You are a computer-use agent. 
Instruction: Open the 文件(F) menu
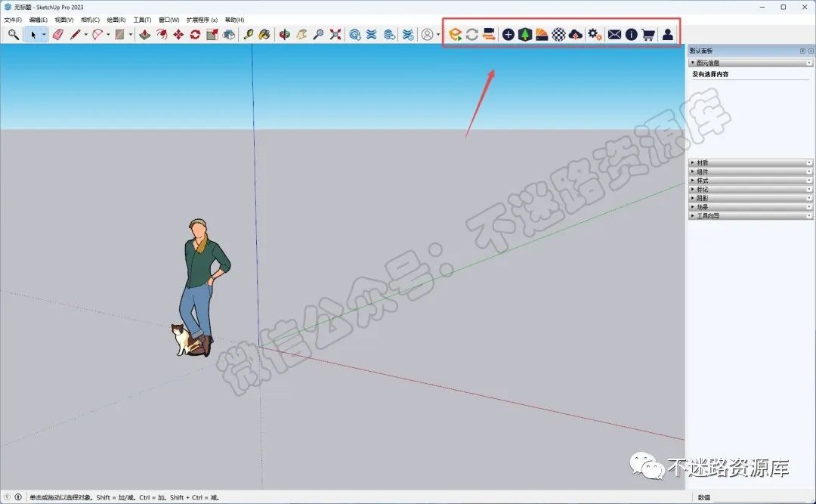[x=13, y=20]
